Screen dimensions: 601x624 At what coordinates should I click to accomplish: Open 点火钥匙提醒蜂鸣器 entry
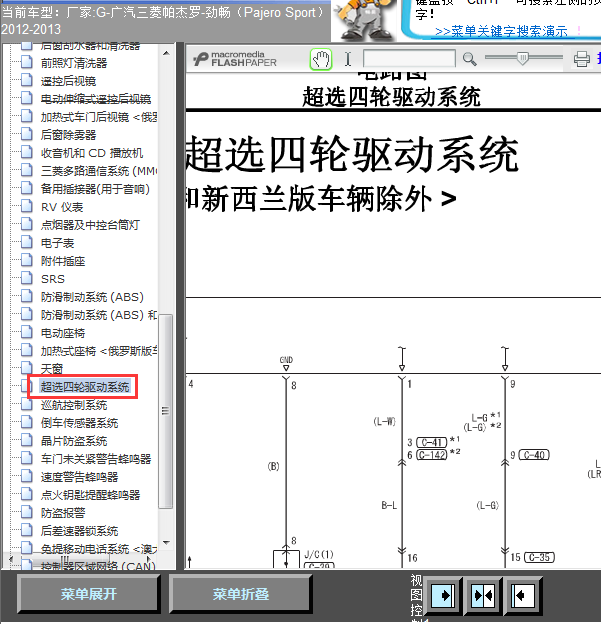point(90,495)
